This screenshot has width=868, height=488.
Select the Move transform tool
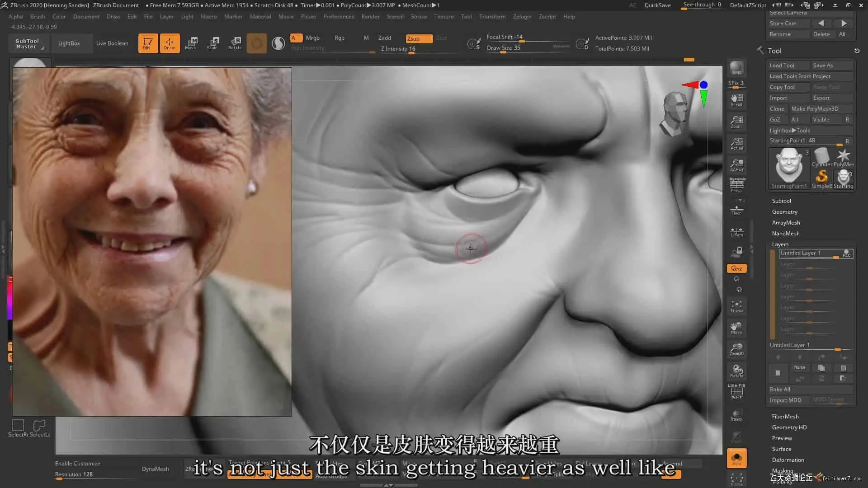(191, 43)
